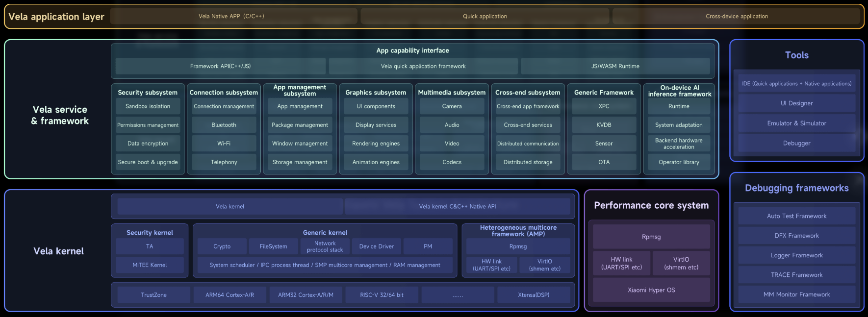Select the XPC box

(604, 106)
